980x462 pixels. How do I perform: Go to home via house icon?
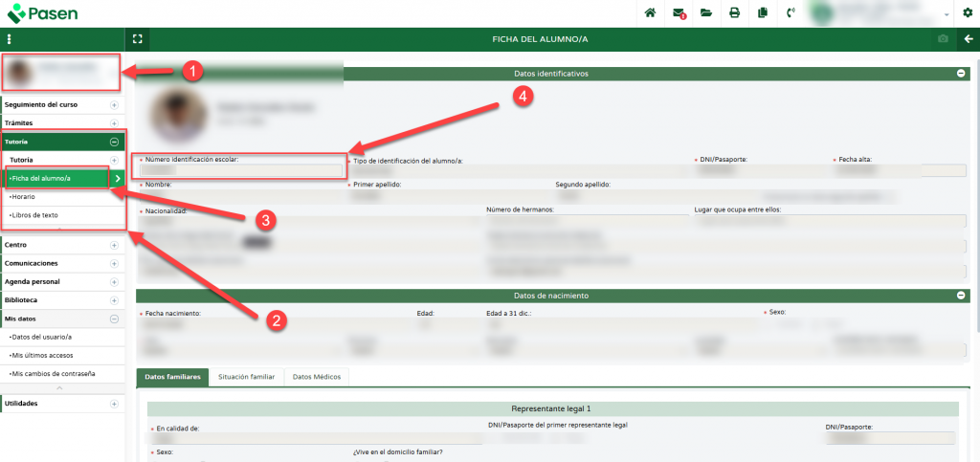(651, 13)
